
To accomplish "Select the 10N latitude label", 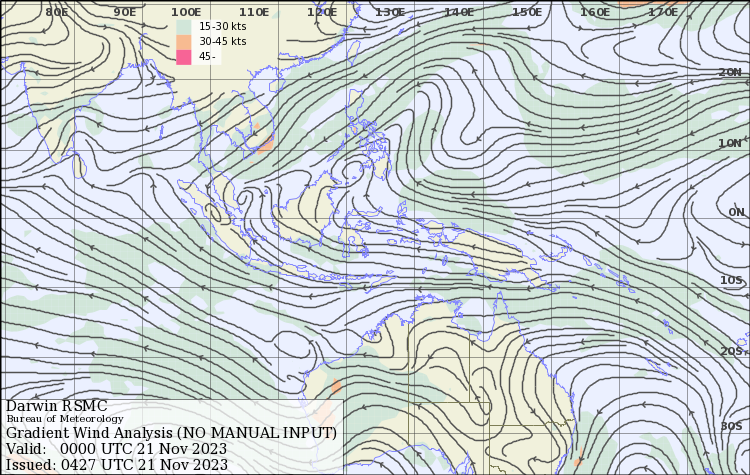I will click(730, 143).
